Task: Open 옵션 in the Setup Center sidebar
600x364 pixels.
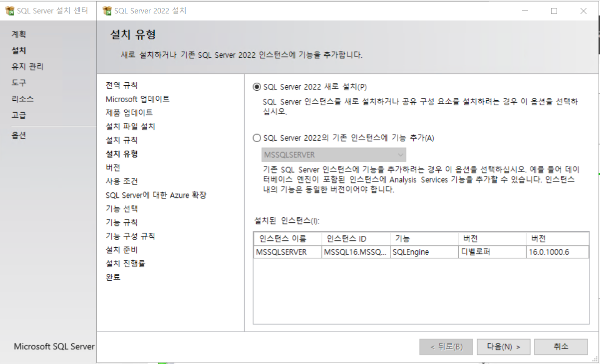Action: coord(19,135)
